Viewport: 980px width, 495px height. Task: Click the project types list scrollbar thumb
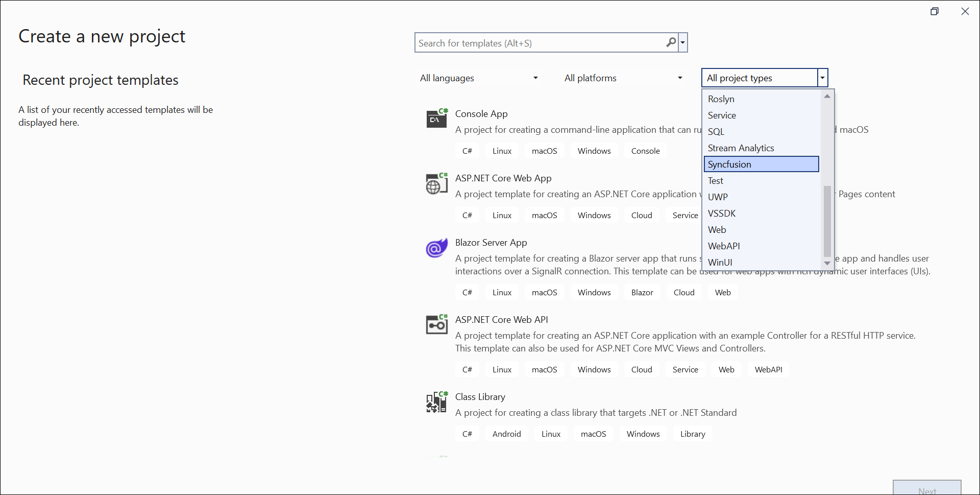click(827, 221)
